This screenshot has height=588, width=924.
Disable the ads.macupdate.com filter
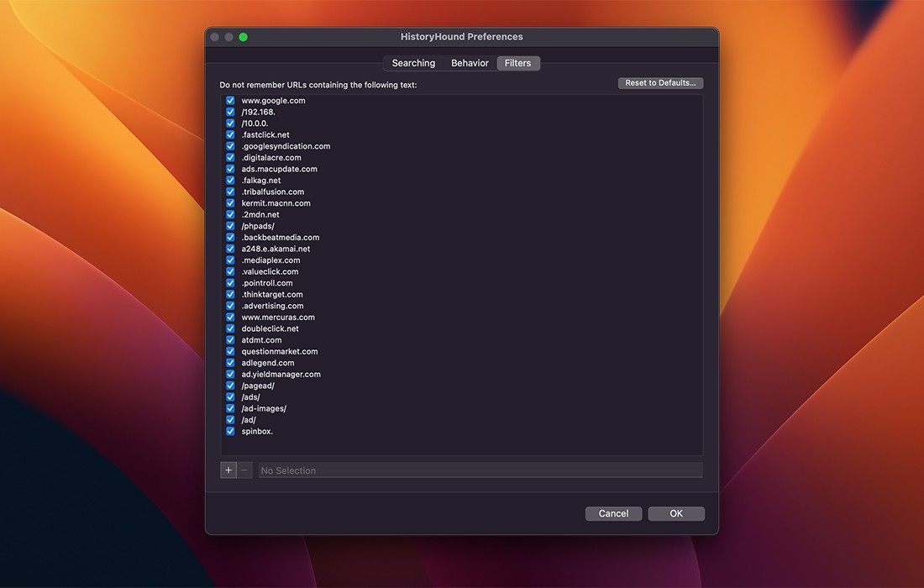pyautogui.click(x=230, y=168)
